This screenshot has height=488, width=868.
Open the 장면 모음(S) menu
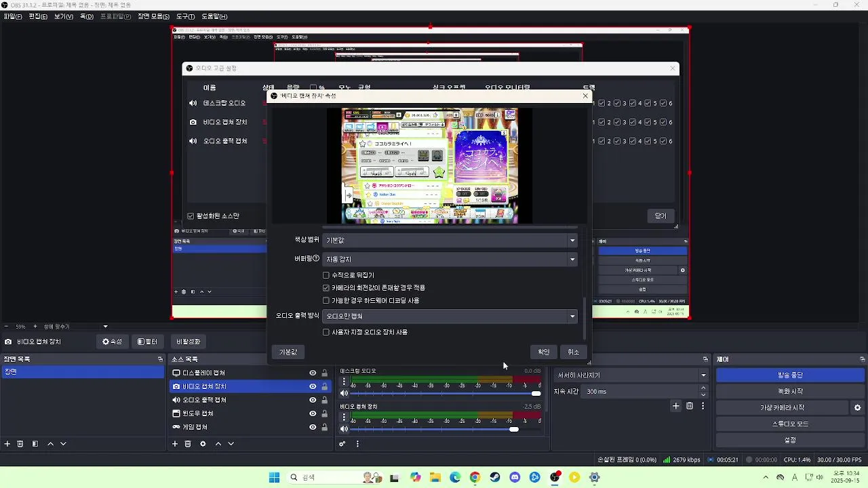pyautogui.click(x=153, y=16)
